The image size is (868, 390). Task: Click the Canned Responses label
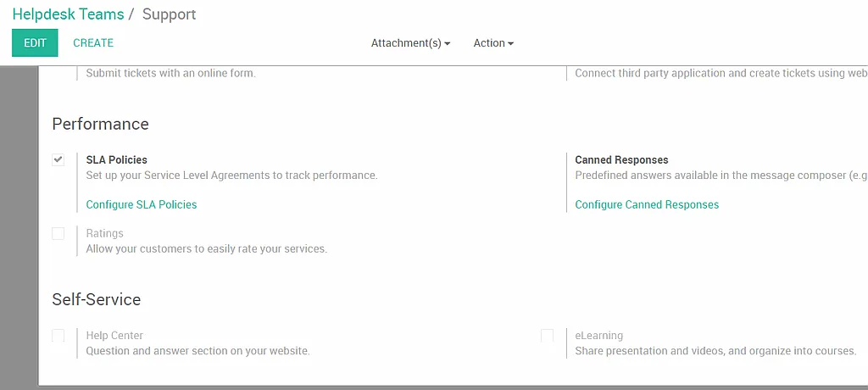click(x=621, y=159)
